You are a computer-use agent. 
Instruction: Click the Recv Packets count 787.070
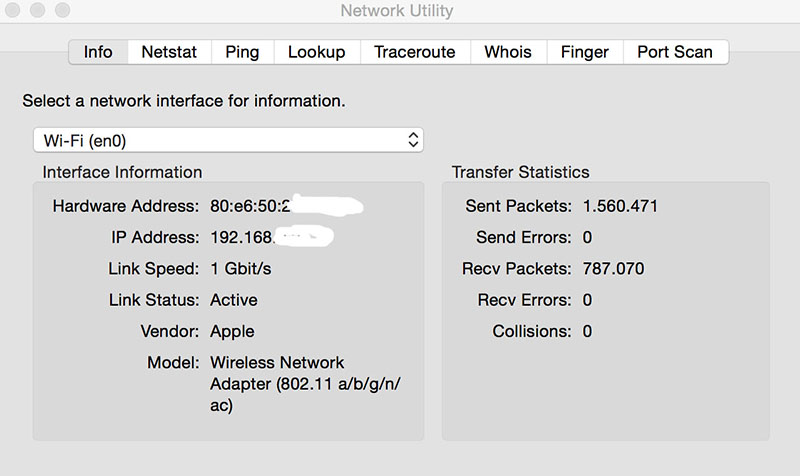click(x=613, y=269)
